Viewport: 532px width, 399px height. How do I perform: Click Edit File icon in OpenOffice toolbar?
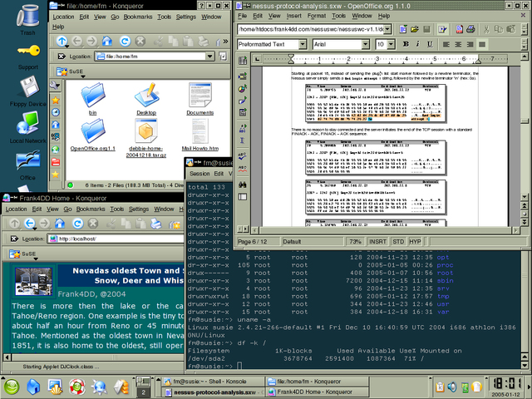pos(442,29)
